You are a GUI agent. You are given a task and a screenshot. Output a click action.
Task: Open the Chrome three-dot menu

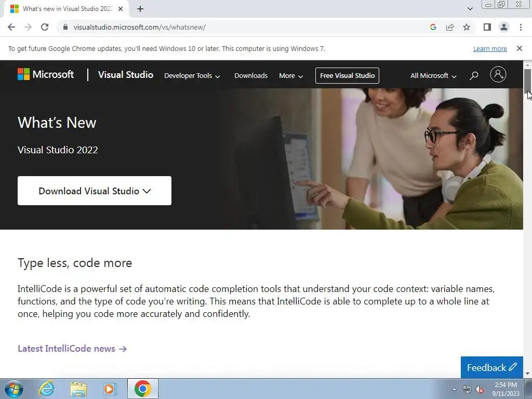point(521,27)
